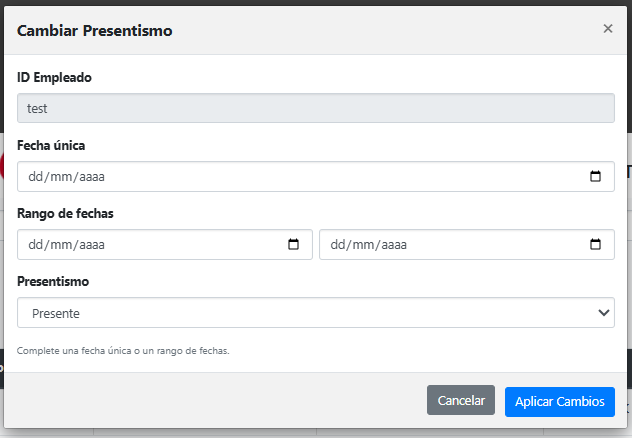Click the ID Empleado field containing test

coord(315,109)
